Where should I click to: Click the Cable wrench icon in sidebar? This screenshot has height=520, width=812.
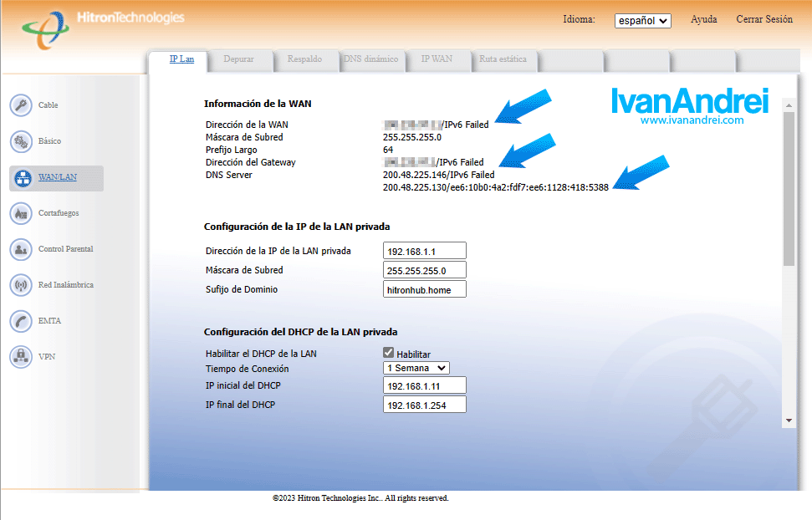tap(21, 105)
